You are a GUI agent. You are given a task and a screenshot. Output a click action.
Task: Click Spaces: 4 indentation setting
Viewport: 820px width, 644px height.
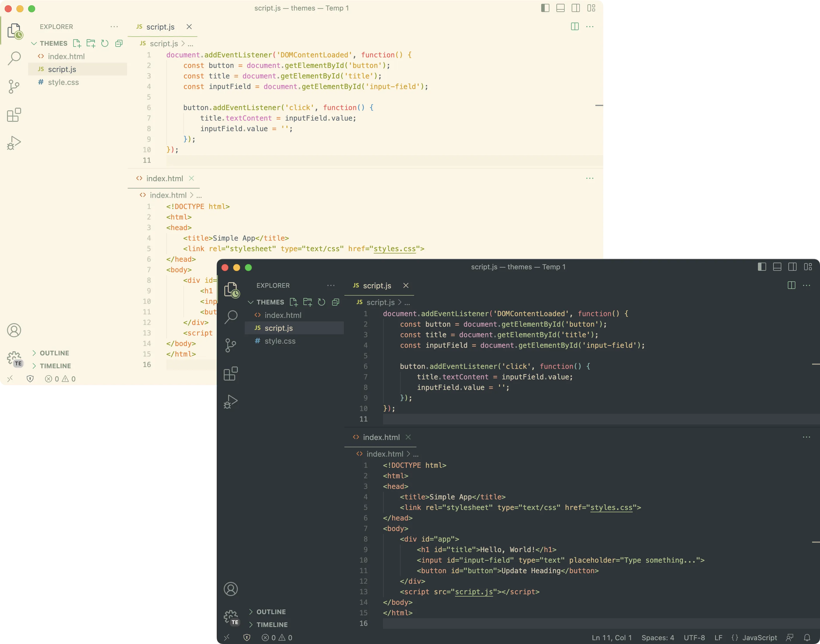[657, 638]
